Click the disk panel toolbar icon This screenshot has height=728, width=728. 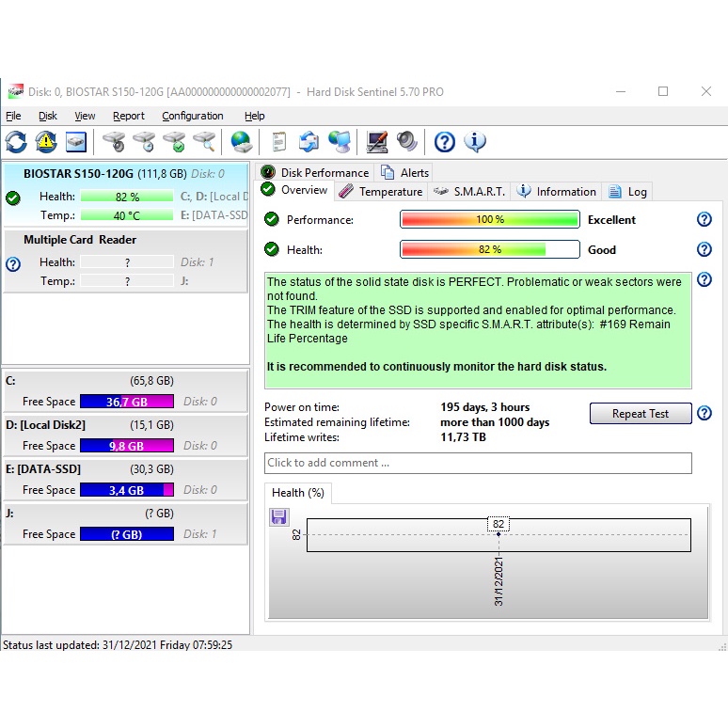(x=75, y=142)
